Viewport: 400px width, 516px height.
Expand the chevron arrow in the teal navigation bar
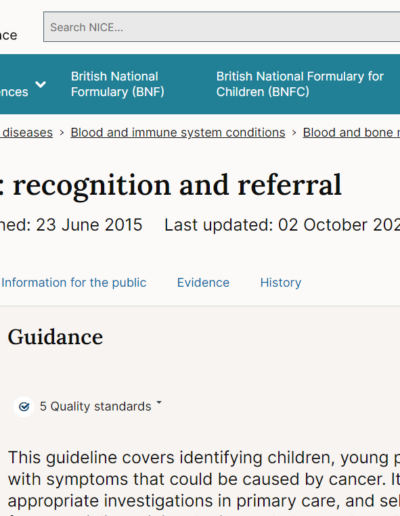pos(41,84)
